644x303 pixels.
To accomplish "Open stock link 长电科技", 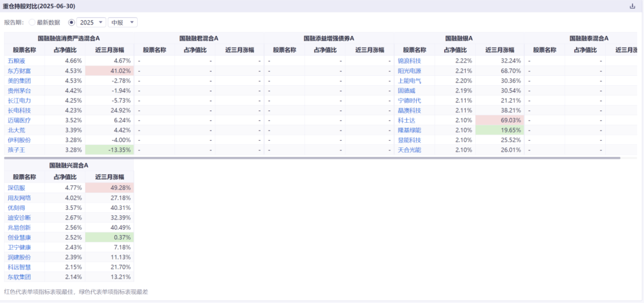I will click(19, 110).
